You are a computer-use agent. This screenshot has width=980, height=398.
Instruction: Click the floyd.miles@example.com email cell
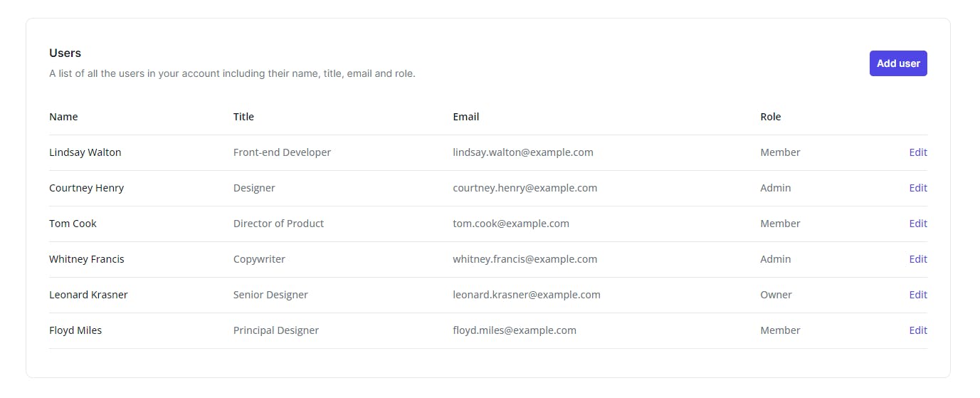(x=515, y=330)
